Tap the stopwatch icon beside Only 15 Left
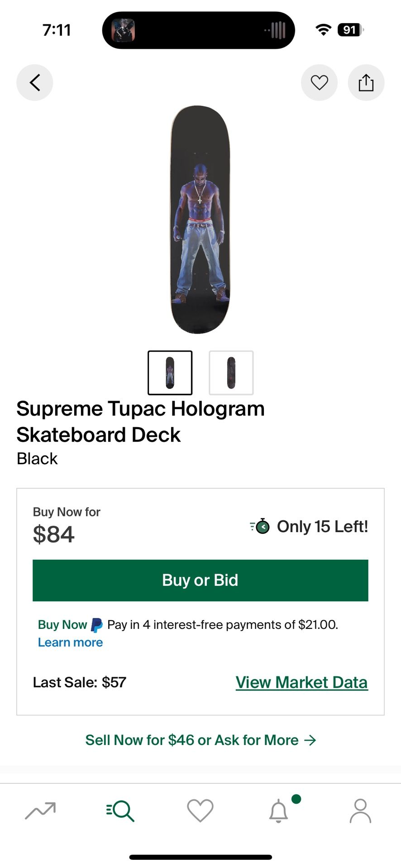Screen dimensions: 401x868 coord(261,526)
